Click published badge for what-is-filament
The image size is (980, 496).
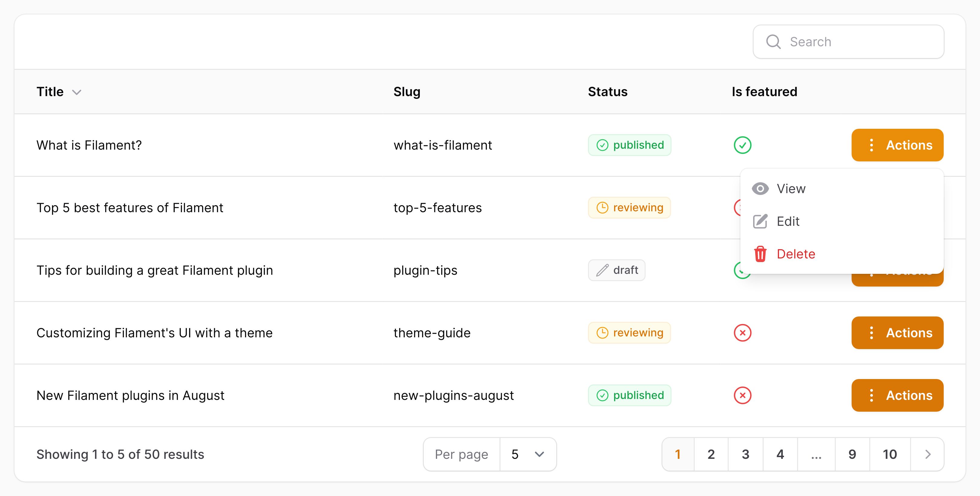[630, 145]
